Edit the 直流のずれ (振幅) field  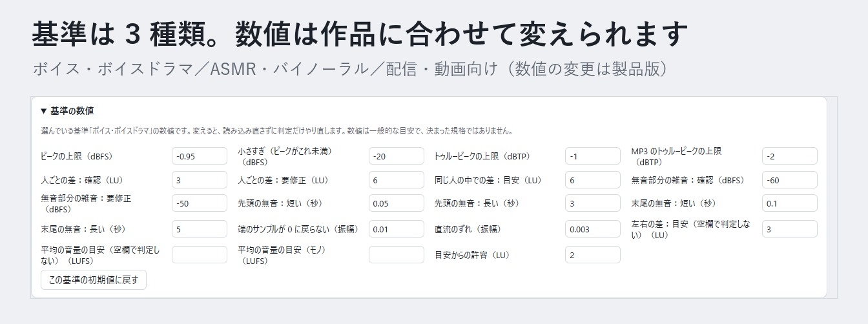[593, 229]
